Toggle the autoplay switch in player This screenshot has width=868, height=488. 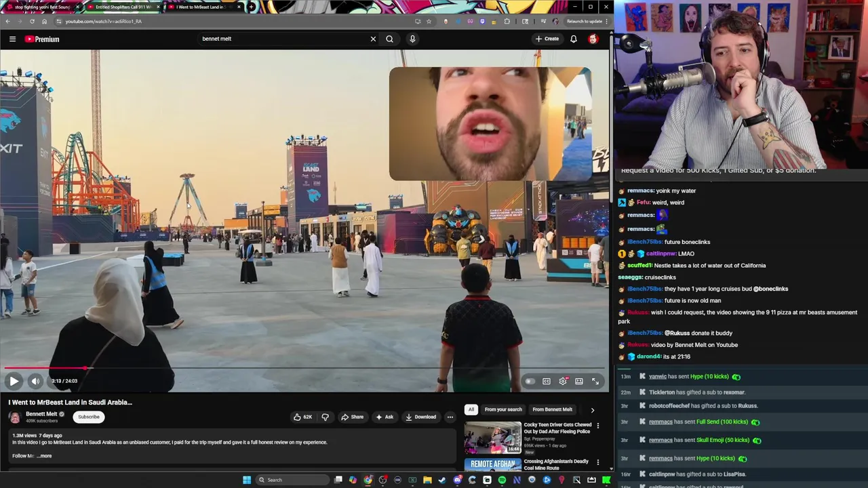click(530, 381)
